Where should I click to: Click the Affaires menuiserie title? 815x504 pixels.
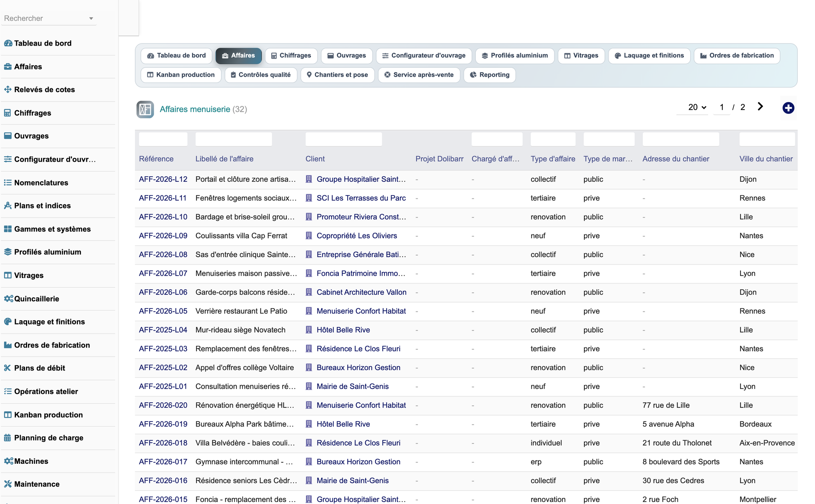coord(195,109)
